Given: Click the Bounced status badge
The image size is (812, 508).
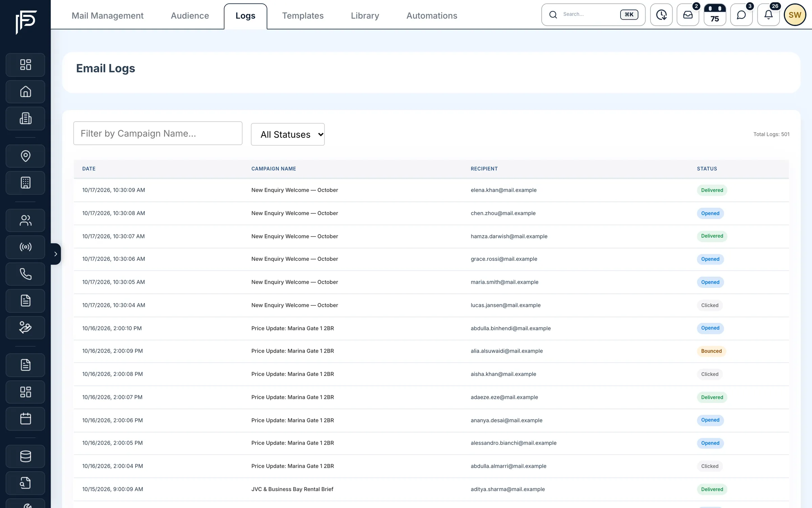Looking at the screenshot, I should [x=711, y=351].
